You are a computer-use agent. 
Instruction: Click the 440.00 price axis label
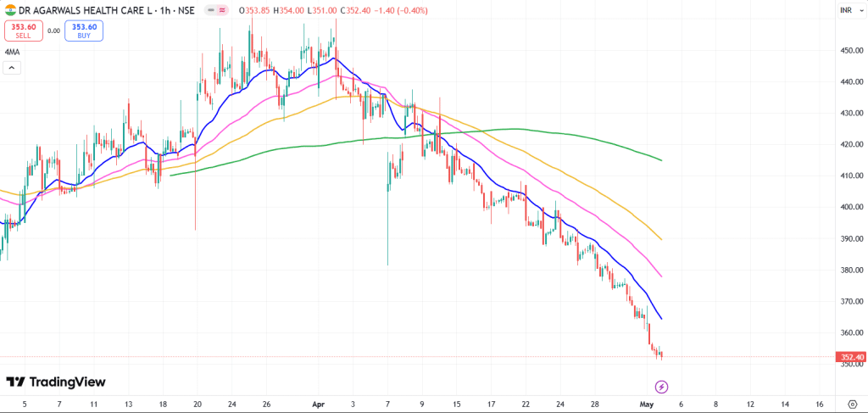tap(851, 81)
